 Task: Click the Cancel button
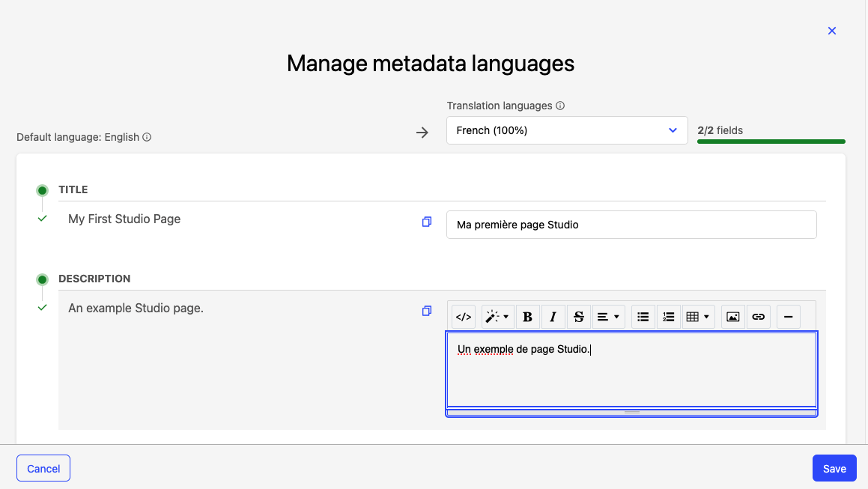(x=43, y=469)
